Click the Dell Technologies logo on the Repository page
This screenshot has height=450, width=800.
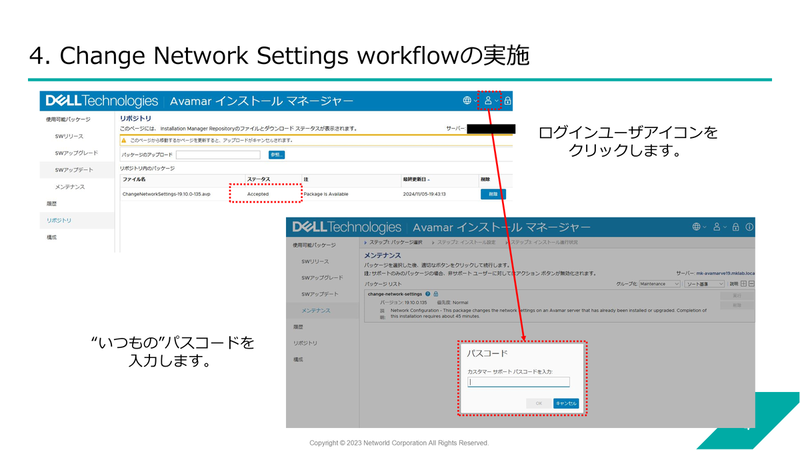pos(102,101)
